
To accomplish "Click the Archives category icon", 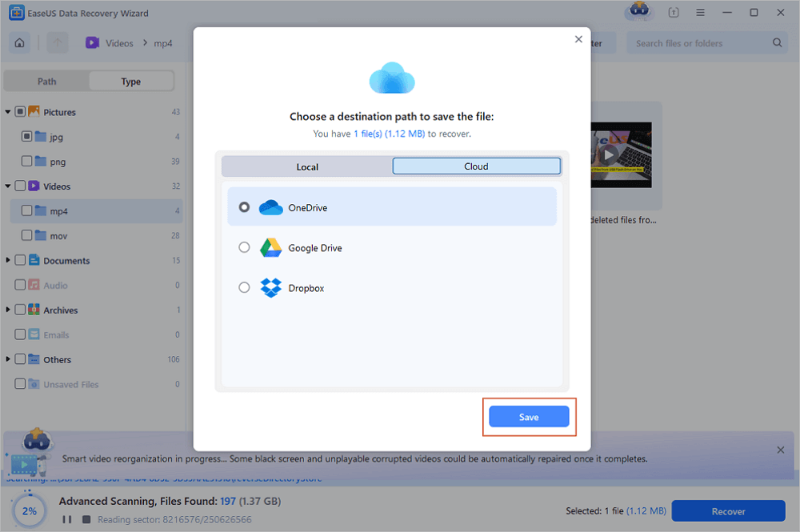I will pos(34,309).
